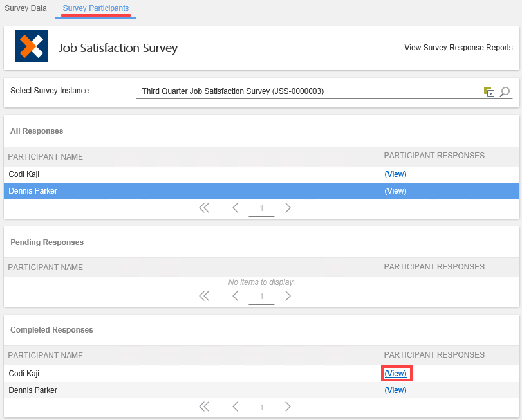Image resolution: width=522 pixels, height=420 pixels.
Task: Switch to the Survey Data tab
Action: point(26,8)
